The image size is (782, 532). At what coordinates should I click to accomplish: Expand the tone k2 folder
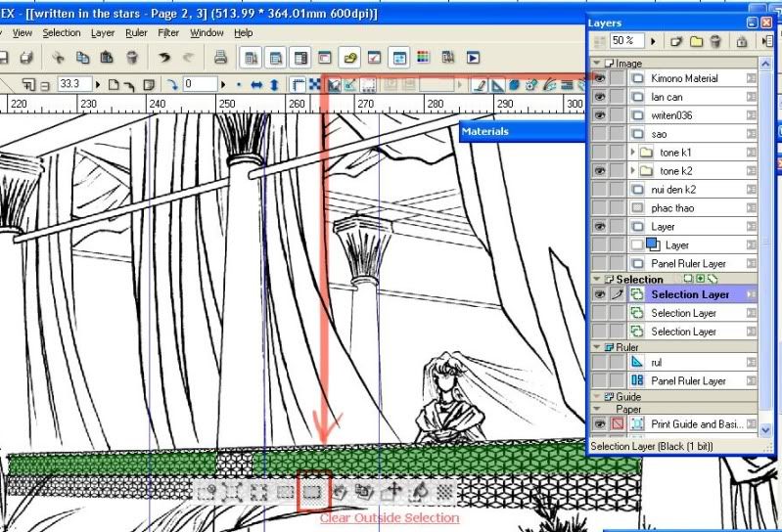[x=633, y=171]
